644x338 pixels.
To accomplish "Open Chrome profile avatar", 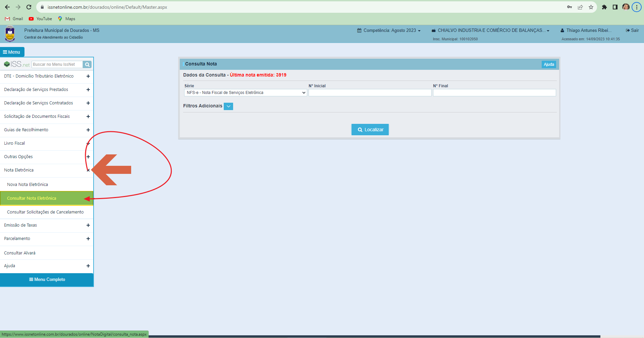I will 626,7.
